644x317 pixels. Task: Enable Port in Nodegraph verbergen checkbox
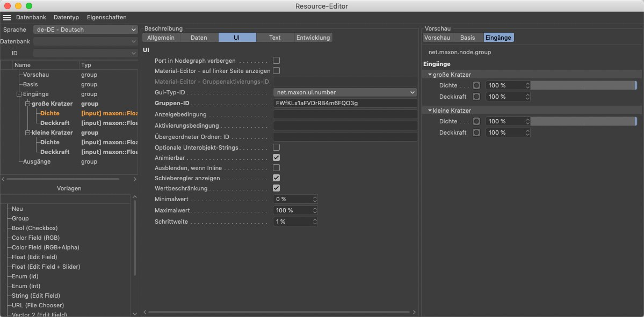pyautogui.click(x=277, y=61)
